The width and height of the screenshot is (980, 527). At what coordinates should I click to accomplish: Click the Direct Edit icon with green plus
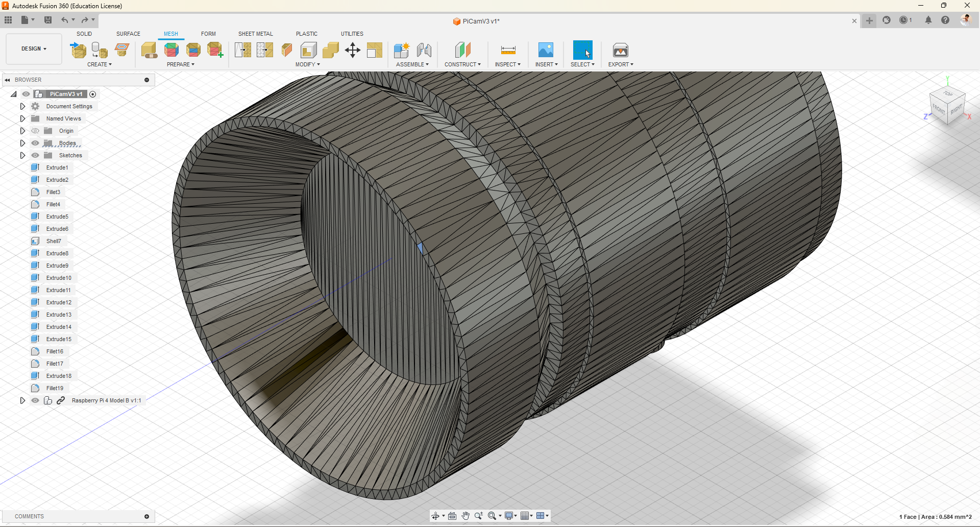click(215, 50)
